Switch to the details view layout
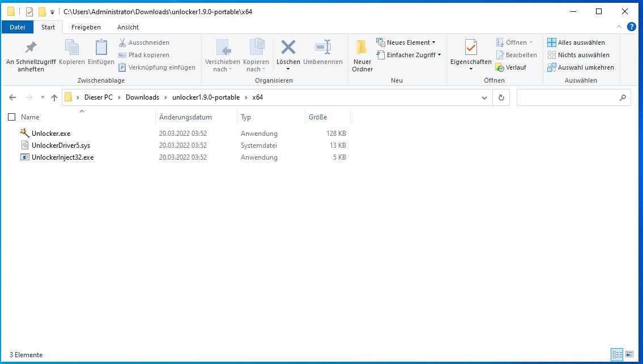The width and height of the screenshot is (643, 364). click(617, 354)
